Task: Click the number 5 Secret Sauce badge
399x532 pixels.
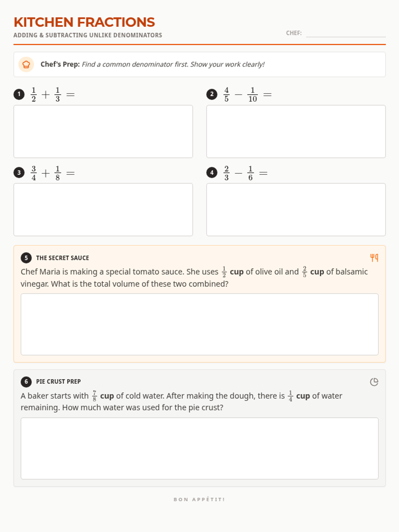Action: click(26, 258)
